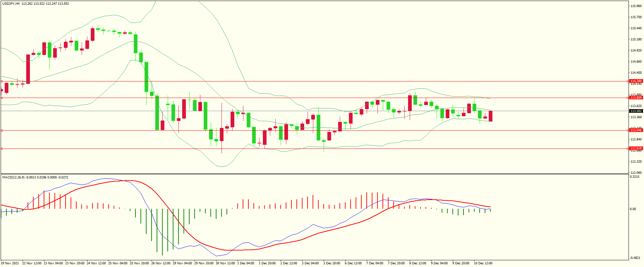Select the last red candle on the chart
Image resolution: width=644 pixels, height=267 pixels.
coord(491,116)
